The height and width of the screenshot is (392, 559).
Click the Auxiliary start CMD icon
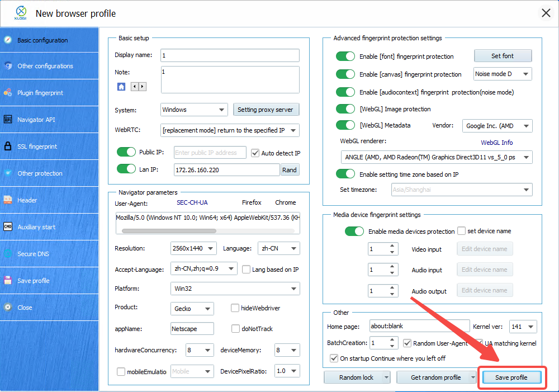(x=8, y=227)
